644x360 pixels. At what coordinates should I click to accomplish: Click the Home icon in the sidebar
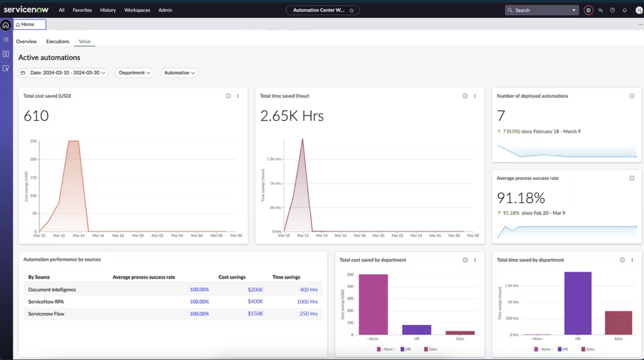point(6,25)
